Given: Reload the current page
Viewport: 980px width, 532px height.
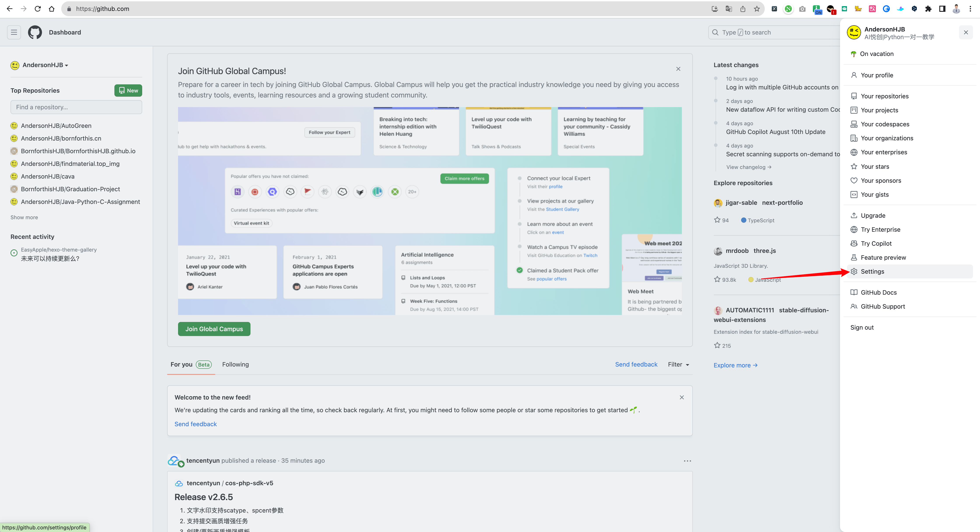Looking at the screenshot, I should pos(38,9).
